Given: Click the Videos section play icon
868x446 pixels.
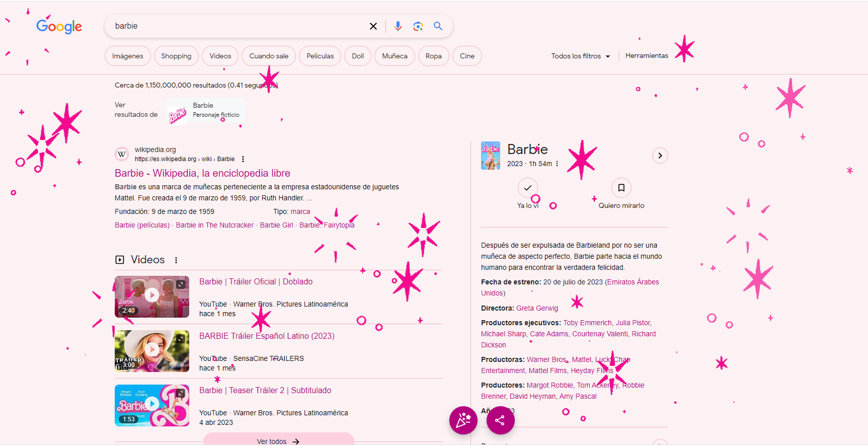Looking at the screenshot, I should point(120,260).
